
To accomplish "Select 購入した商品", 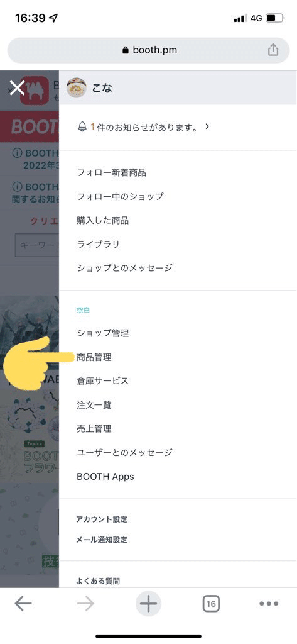I will [x=102, y=221].
